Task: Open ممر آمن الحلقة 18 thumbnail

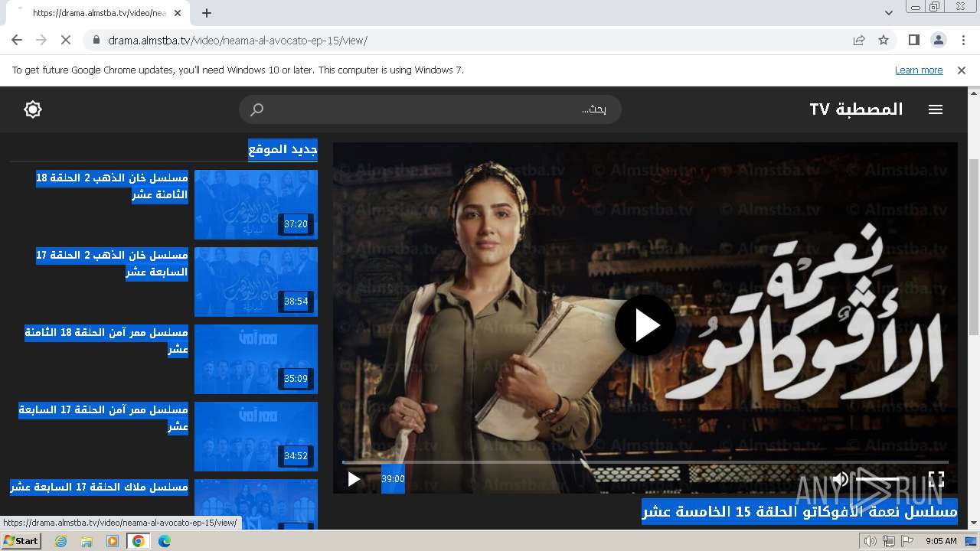Action: point(256,359)
